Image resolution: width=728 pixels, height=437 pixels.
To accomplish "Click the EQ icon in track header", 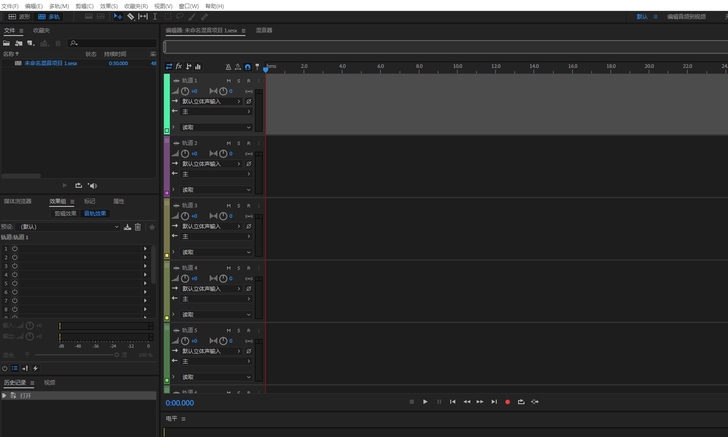I will 198,67.
